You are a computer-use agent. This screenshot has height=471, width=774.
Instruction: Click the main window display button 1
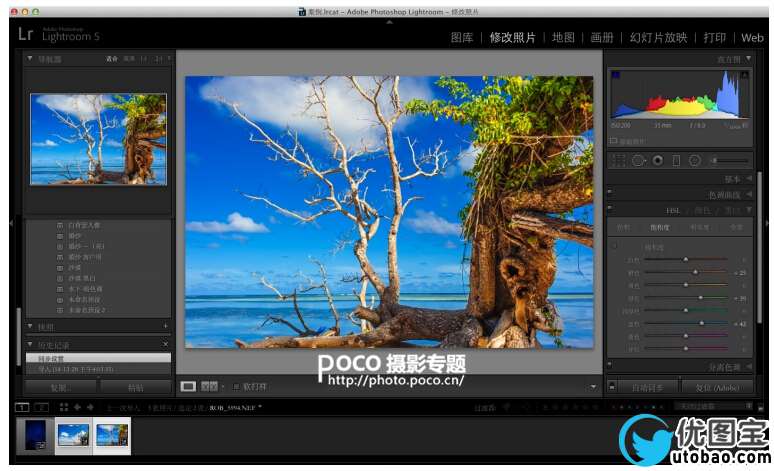point(22,407)
